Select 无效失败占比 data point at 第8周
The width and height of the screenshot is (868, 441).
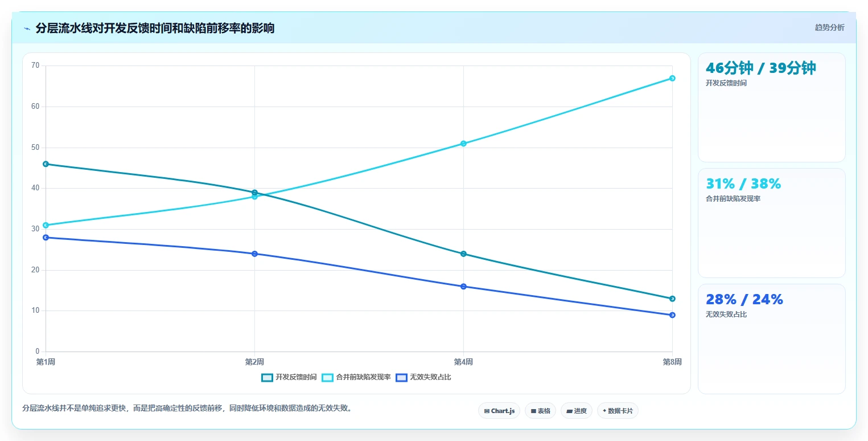click(672, 315)
